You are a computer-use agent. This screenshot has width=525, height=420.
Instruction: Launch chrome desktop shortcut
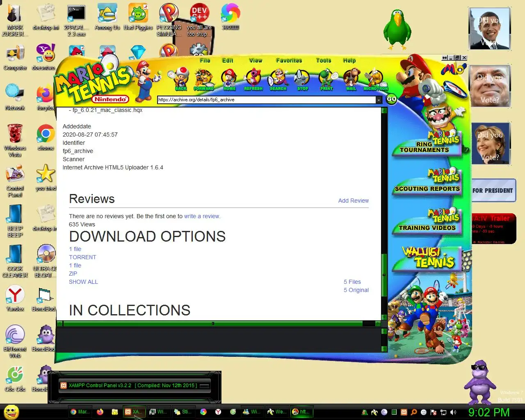[x=46, y=138]
